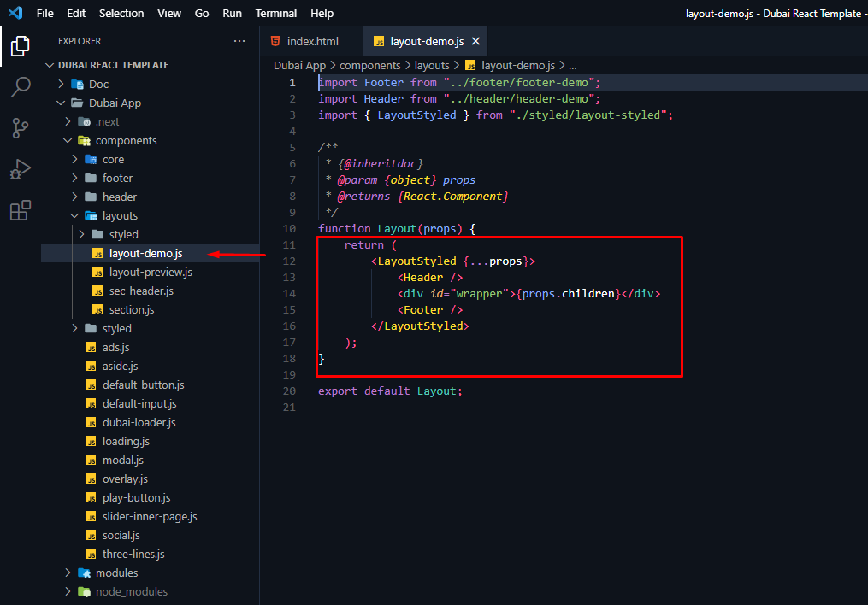Switch to the index.html tab

311,41
